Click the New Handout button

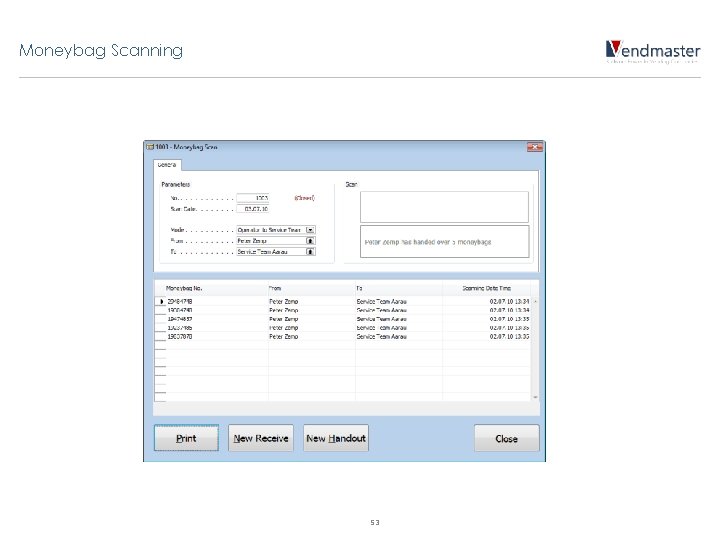click(x=336, y=438)
